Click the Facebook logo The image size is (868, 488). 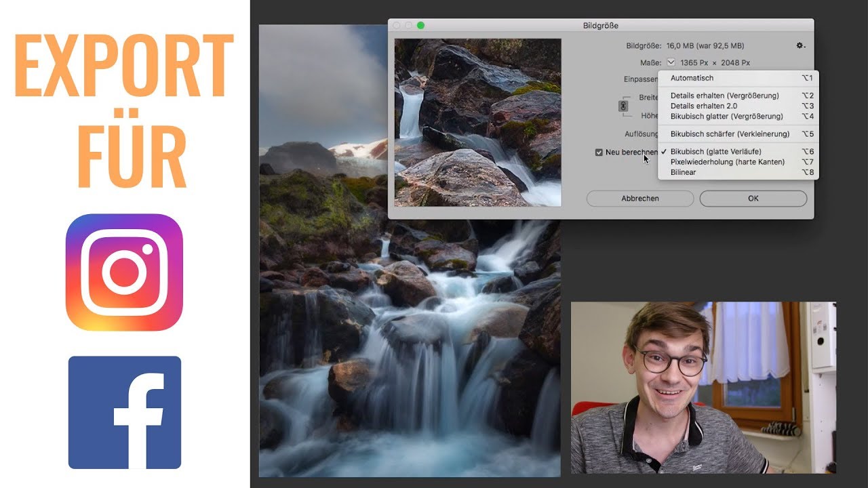coord(125,413)
